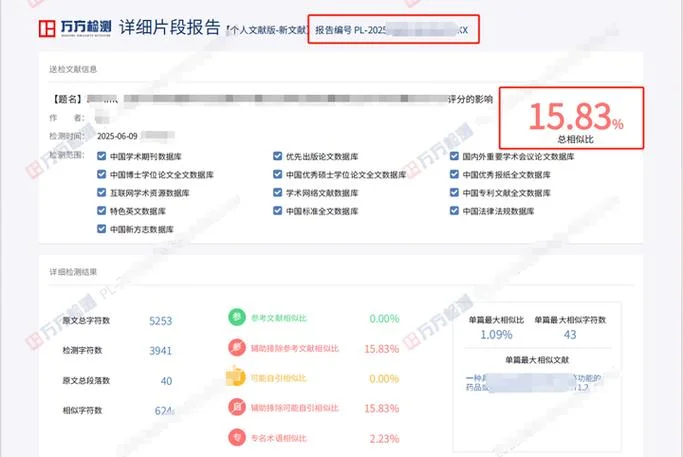The width and height of the screenshot is (683, 457).
Task: Uncheck 学术网络文献数据库
Action: click(x=277, y=193)
